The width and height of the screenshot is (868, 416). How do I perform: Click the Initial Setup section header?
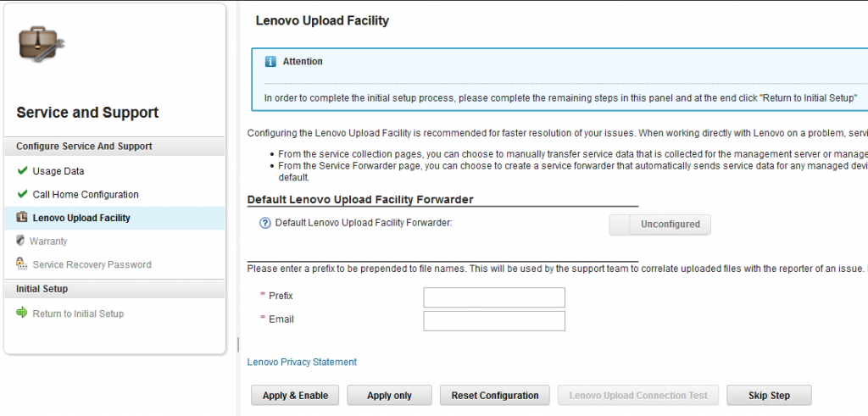coord(114,289)
